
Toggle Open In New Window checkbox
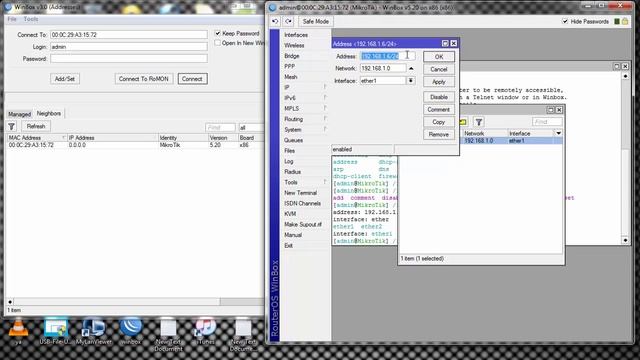point(218,43)
